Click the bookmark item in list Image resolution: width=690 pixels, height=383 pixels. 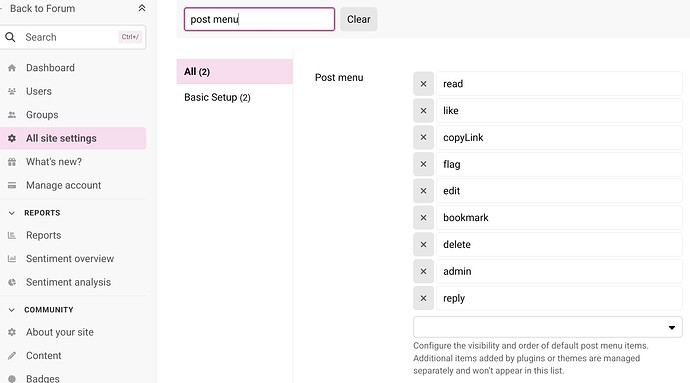pyautogui.click(x=559, y=217)
